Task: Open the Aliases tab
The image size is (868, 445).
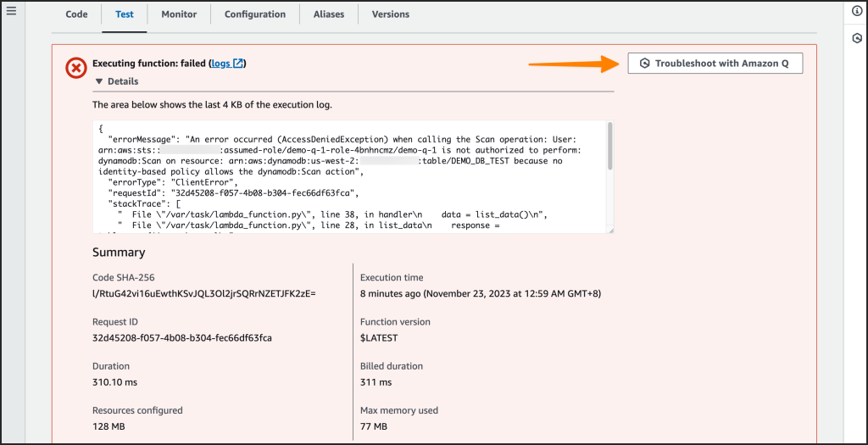Action: pyautogui.click(x=329, y=14)
